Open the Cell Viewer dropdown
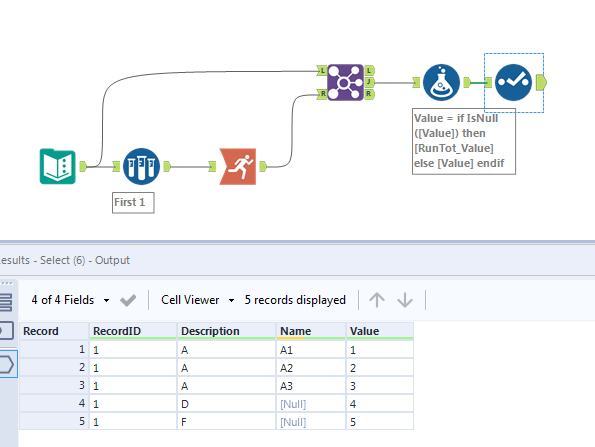The image size is (595, 447). [197, 300]
